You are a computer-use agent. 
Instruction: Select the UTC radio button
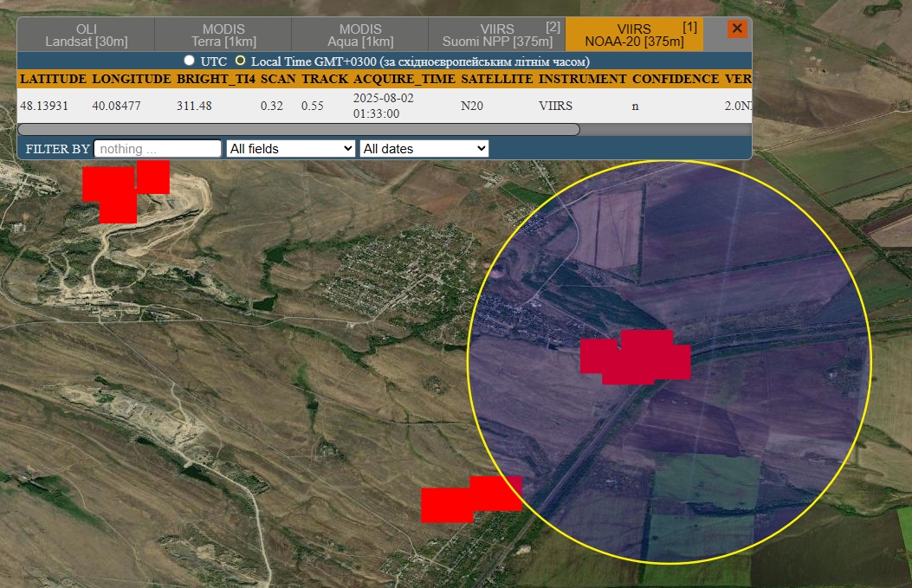pyautogui.click(x=188, y=61)
